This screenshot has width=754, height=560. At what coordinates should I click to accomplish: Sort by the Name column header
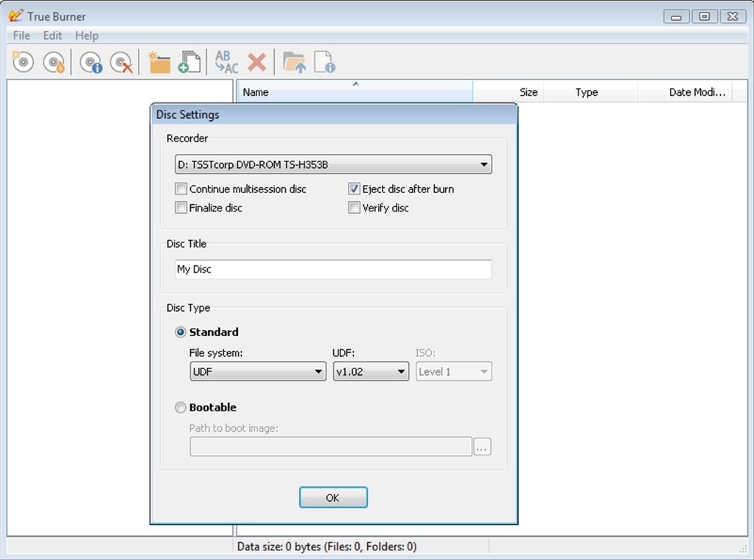pyautogui.click(x=355, y=92)
